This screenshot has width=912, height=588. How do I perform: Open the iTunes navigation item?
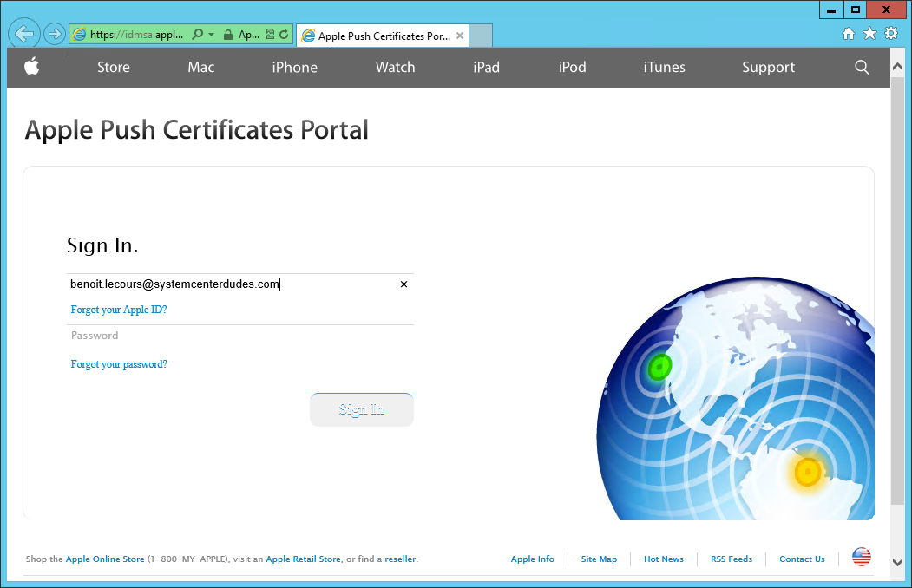[664, 68]
